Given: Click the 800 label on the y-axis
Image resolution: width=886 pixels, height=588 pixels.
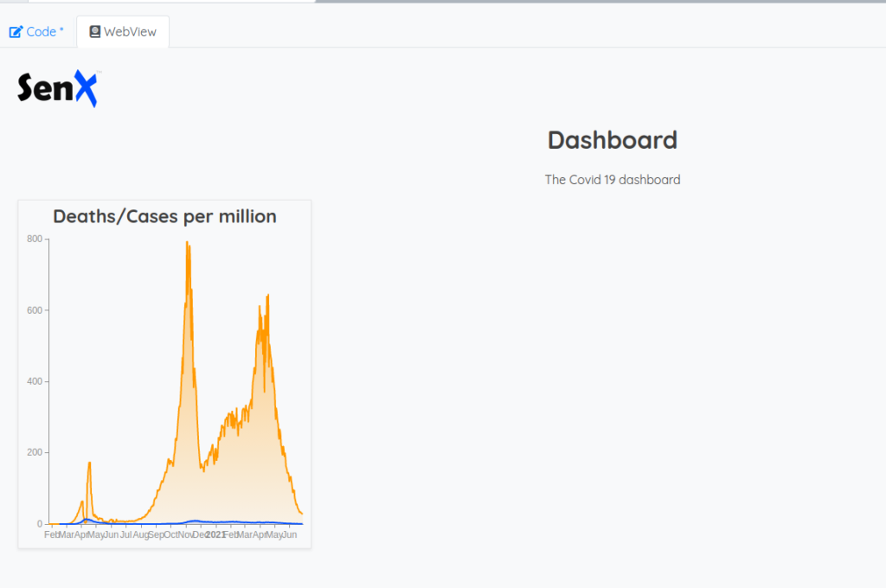Looking at the screenshot, I should click(x=35, y=239).
